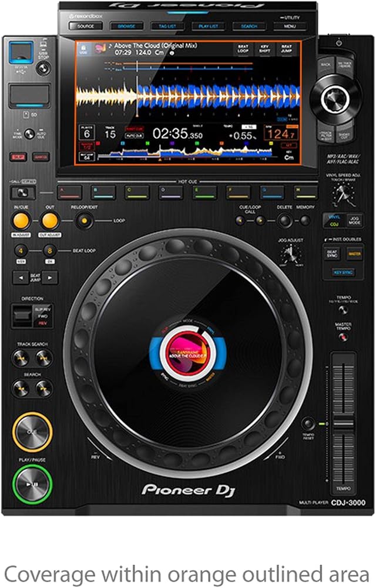The height and width of the screenshot is (588, 376).
Task: Trigger hot cue pad D
Action: click(x=171, y=192)
